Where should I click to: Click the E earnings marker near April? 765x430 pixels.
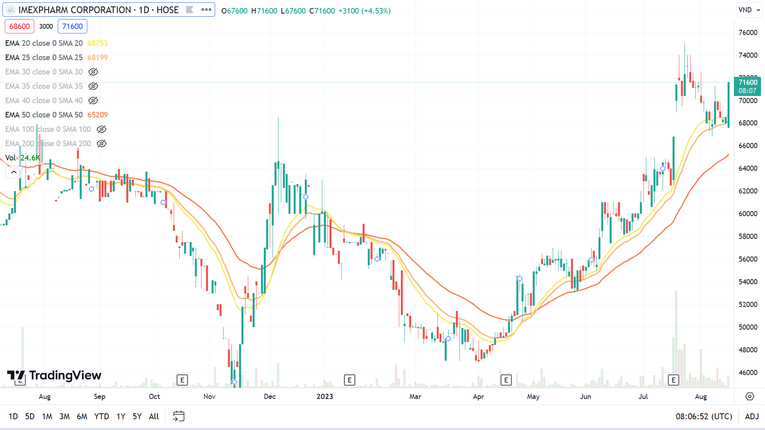point(506,380)
